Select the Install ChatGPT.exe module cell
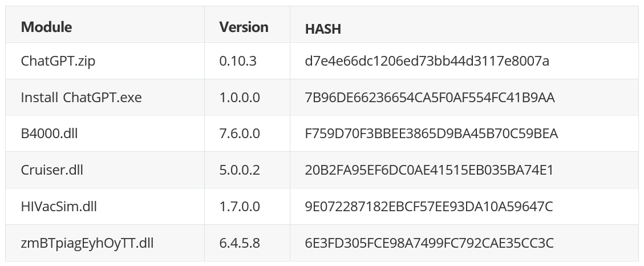 [81, 98]
